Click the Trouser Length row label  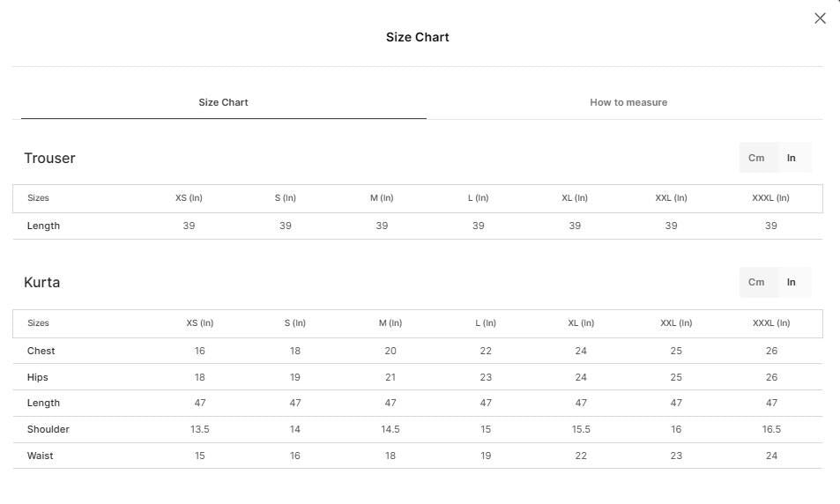43,226
